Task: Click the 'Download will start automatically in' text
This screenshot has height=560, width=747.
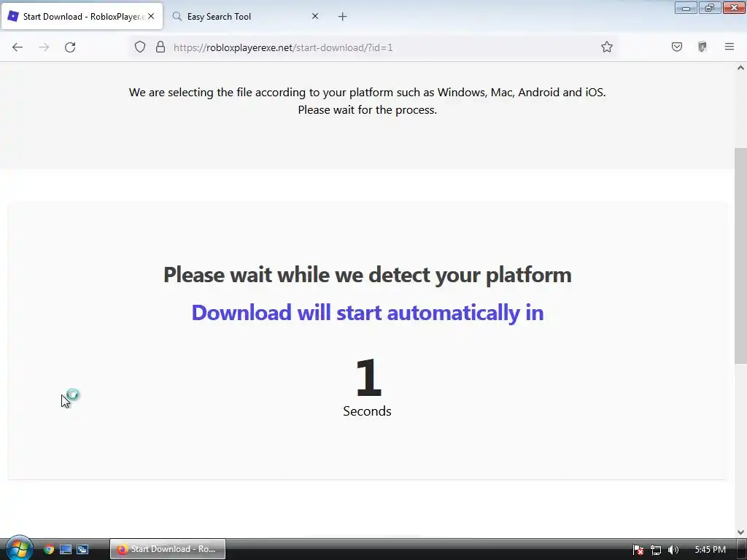Action: (x=368, y=313)
